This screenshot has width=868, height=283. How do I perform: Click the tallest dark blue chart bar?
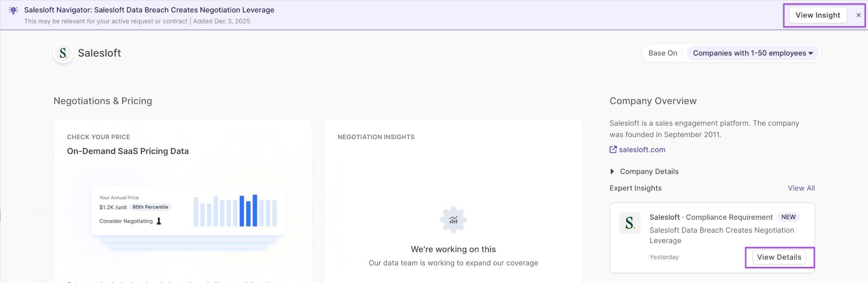255,210
